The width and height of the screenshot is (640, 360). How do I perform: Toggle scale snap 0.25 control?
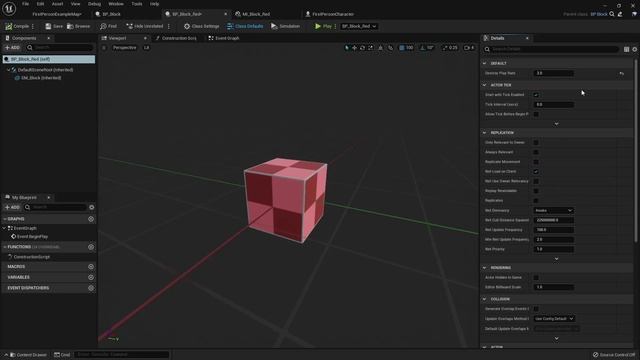450,48
